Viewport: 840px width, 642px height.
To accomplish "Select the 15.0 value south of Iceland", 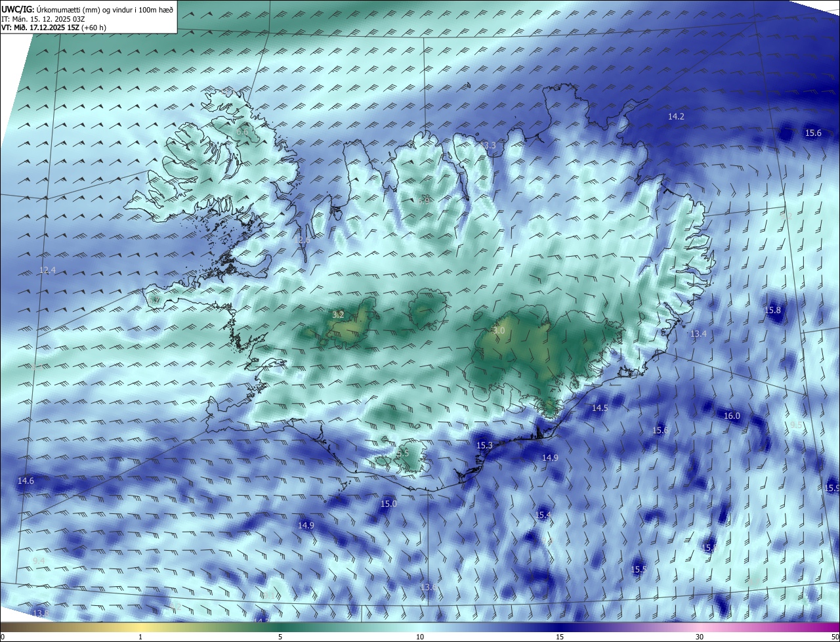I will (388, 504).
